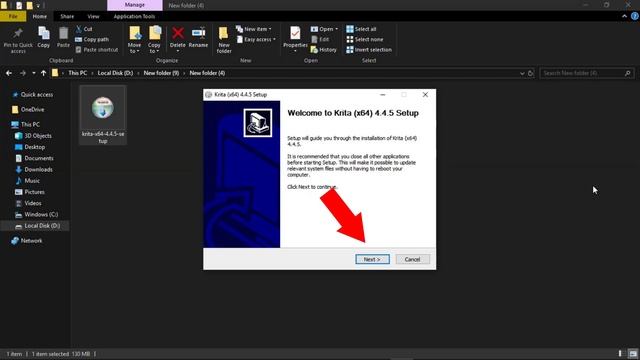Click the Paste ribbon icon
This screenshot has width=640, height=360.
[x=63, y=38]
